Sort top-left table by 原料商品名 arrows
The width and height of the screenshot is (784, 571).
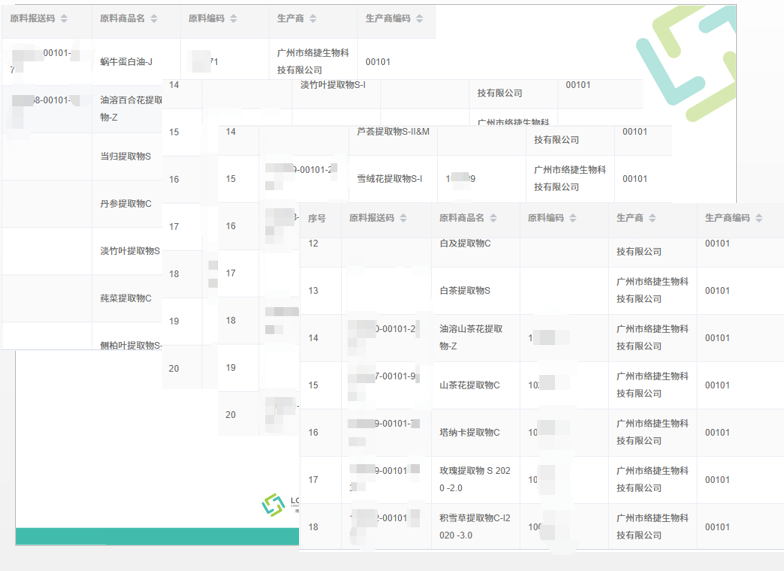point(154,18)
